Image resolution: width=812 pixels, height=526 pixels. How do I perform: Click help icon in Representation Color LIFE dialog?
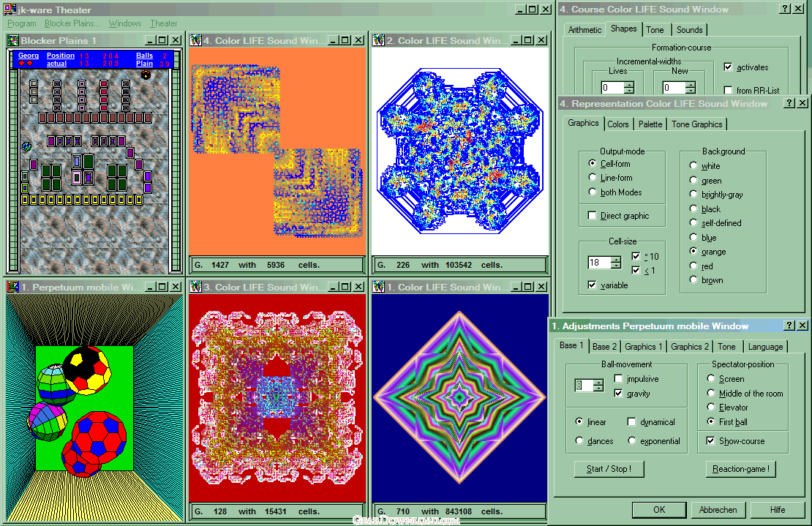789,103
